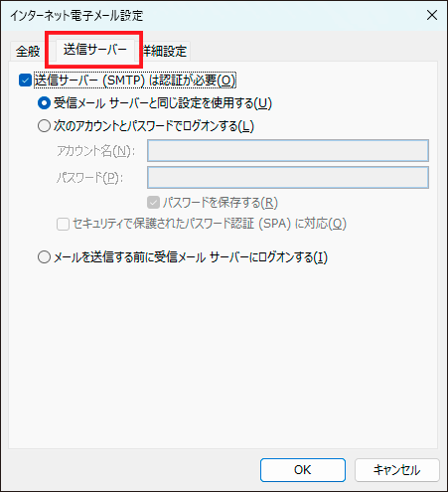Click the パスワード(P) label text
Viewport: 448px width, 492px height.
[89, 178]
